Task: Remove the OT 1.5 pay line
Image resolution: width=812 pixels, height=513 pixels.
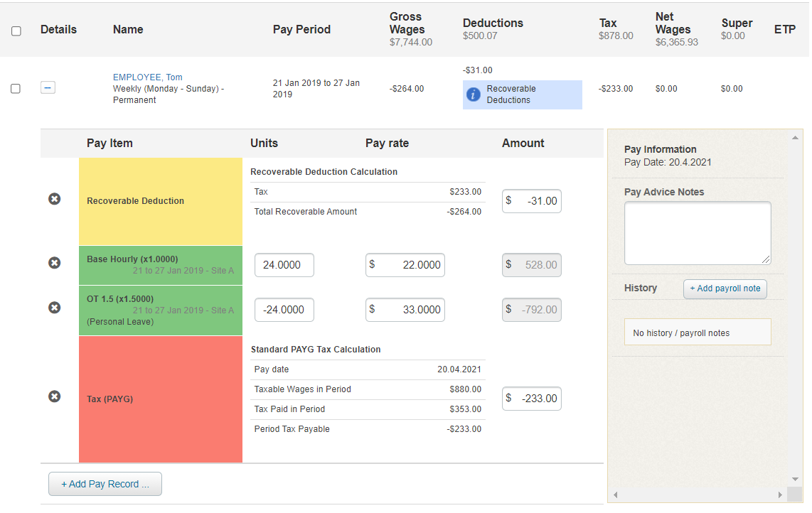Action: point(54,308)
